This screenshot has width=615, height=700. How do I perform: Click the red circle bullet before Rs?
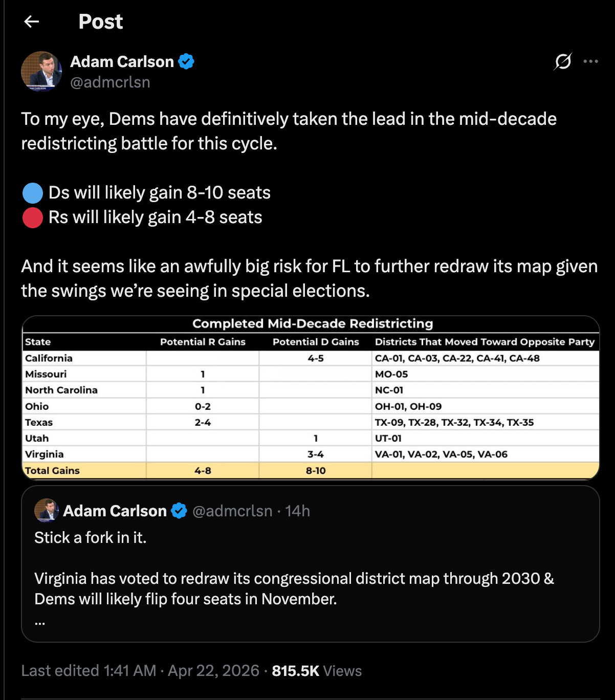[x=32, y=217]
